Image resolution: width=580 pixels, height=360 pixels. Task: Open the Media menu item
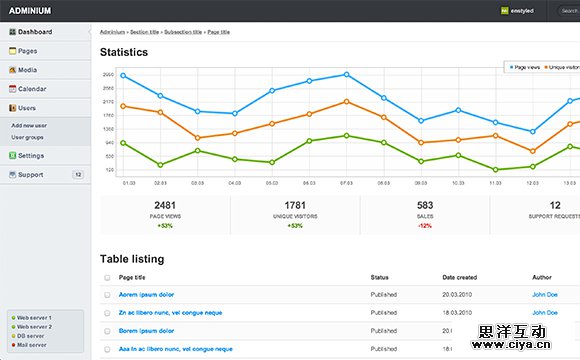[x=45, y=70]
